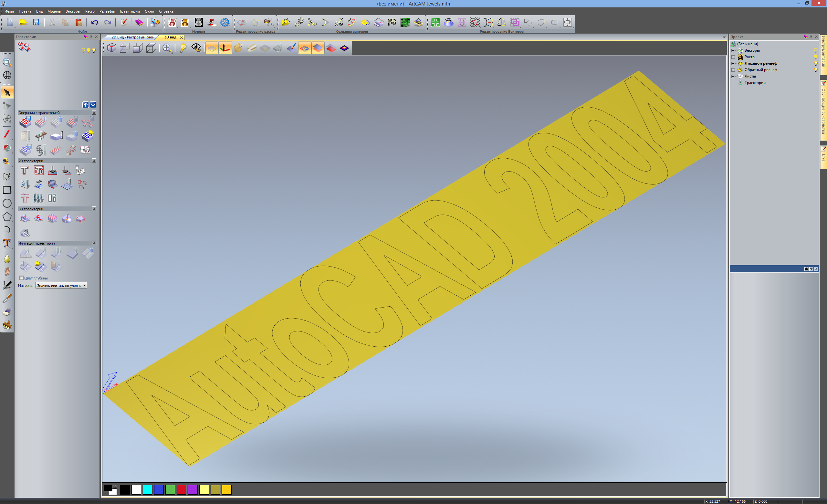Toggle visibility bulb for Векторы

point(815,50)
